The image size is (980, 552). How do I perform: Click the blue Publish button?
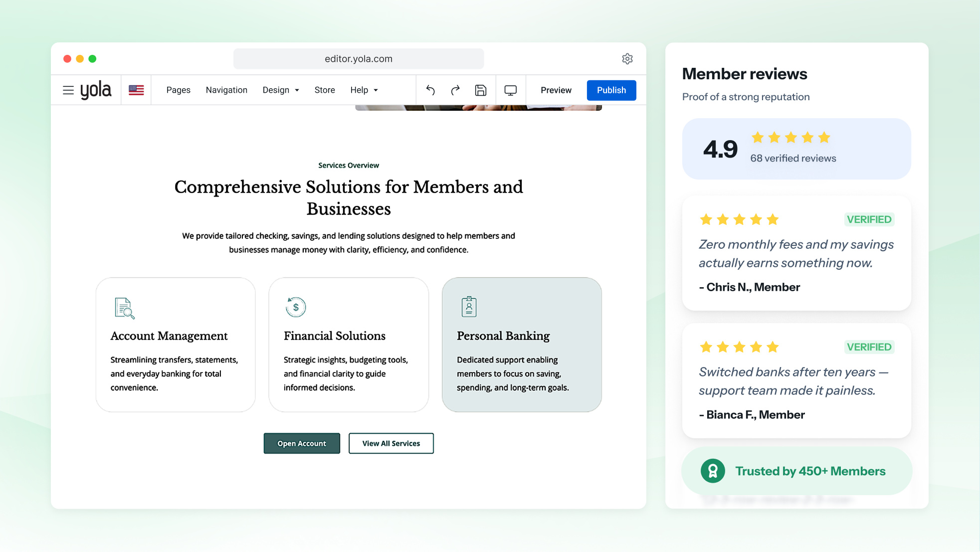coord(611,90)
